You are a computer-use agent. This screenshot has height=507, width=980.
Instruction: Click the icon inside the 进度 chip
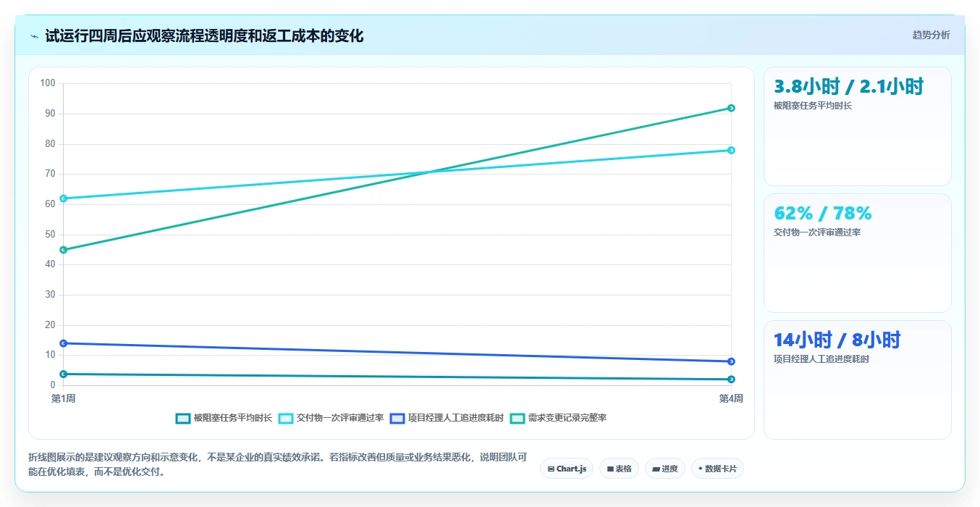(x=656, y=469)
